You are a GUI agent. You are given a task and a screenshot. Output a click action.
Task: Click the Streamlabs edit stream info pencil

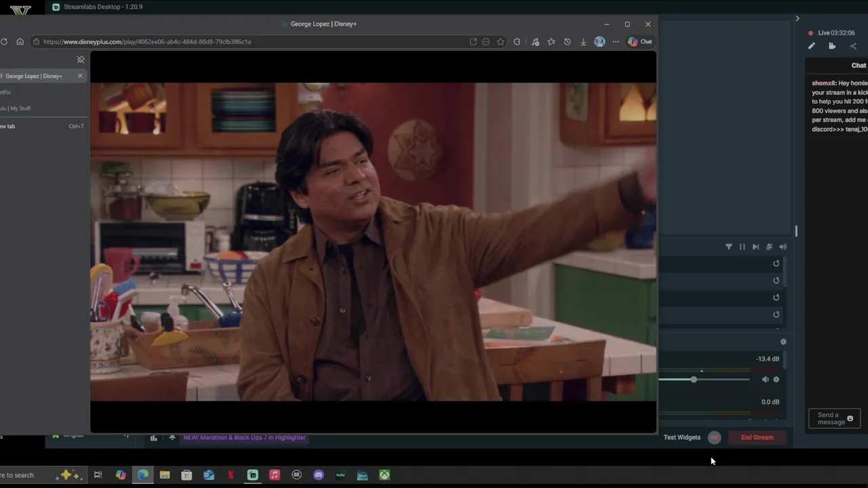[812, 46]
